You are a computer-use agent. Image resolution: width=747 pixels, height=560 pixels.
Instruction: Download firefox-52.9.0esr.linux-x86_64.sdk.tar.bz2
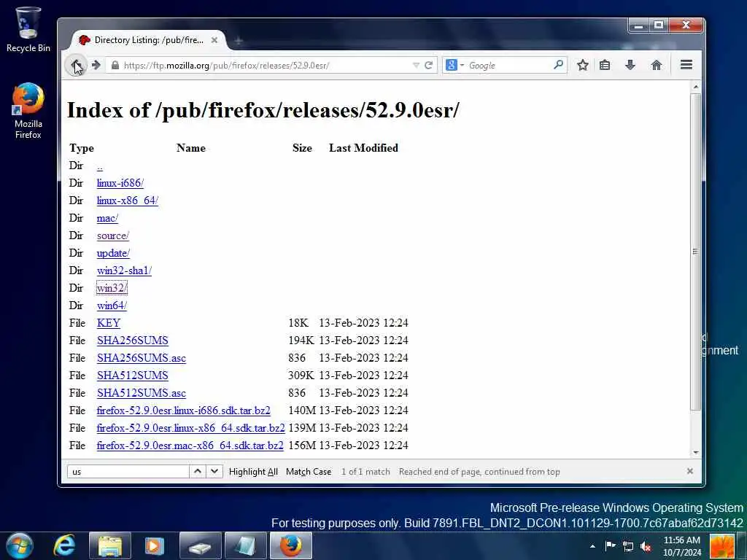pyautogui.click(x=190, y=428)
